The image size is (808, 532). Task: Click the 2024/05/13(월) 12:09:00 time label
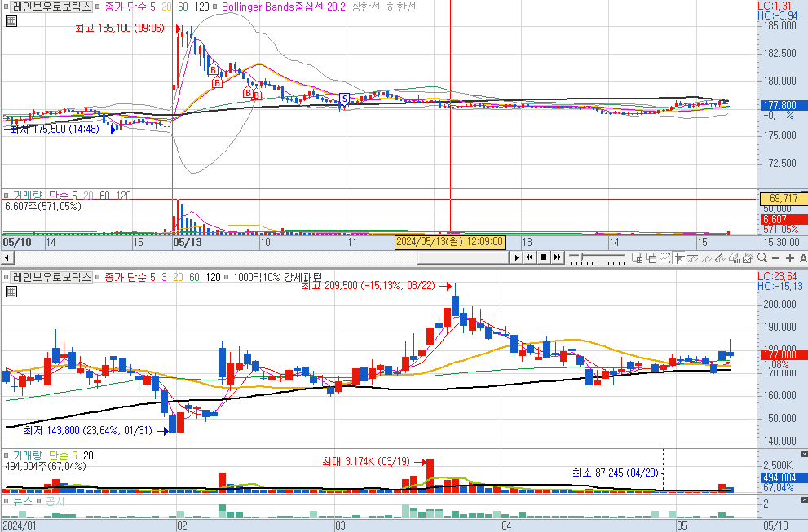pos(449,241)
